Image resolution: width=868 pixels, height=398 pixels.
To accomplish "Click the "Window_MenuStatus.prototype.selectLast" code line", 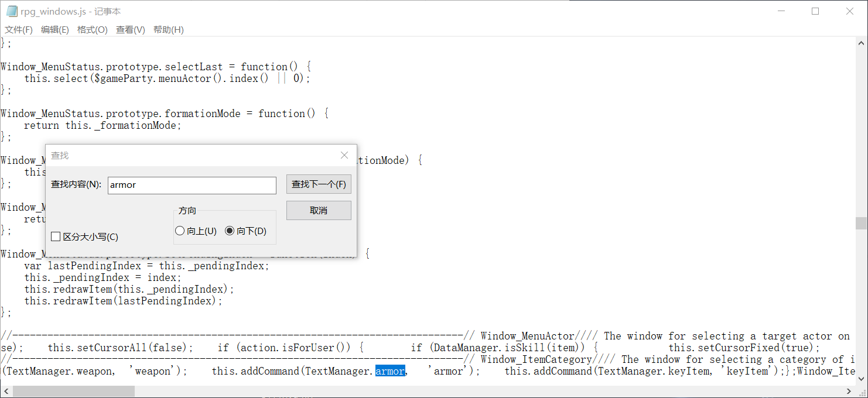I will click(156, 67).
